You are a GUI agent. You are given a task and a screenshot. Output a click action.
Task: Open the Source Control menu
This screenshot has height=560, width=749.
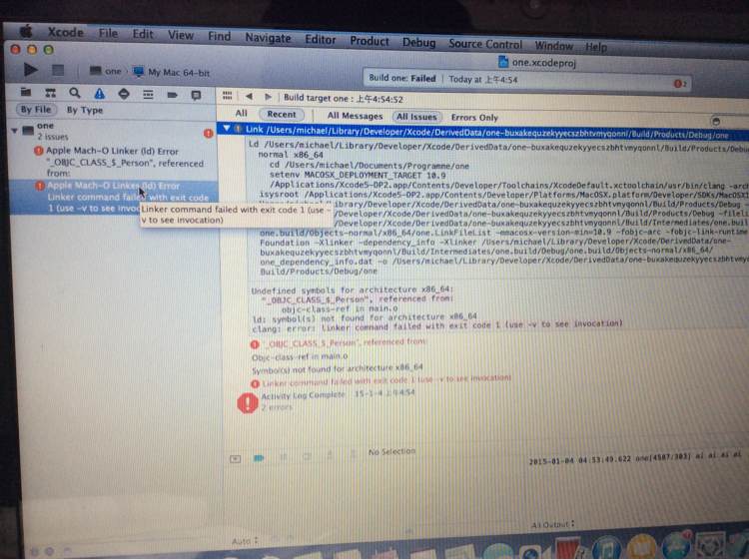coord(485,44)
